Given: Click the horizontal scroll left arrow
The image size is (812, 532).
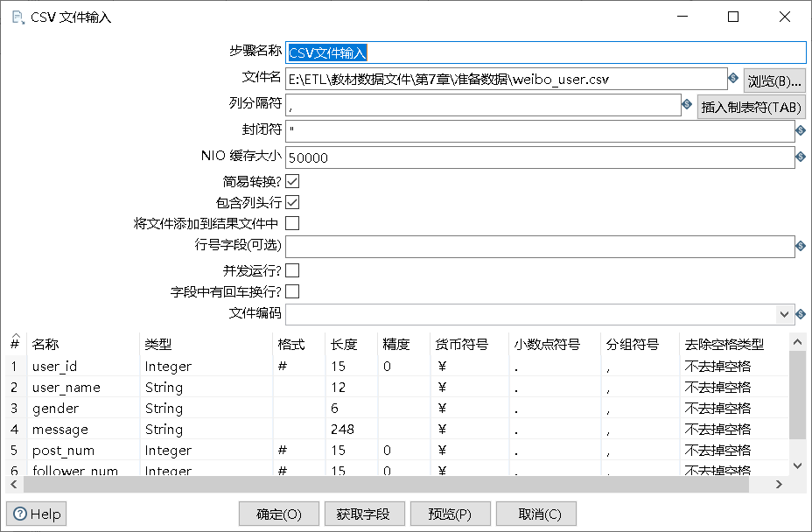Looking at the screenshot, I should coord(14,485).
